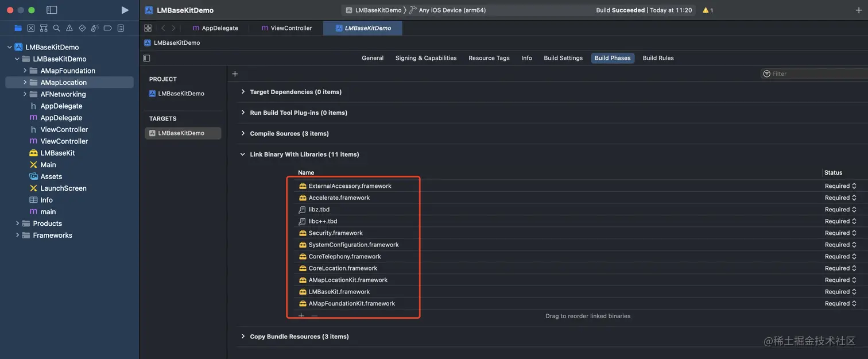
Task: Expand Copy Bundle Resources section
Action: click(x=243, y=337)
